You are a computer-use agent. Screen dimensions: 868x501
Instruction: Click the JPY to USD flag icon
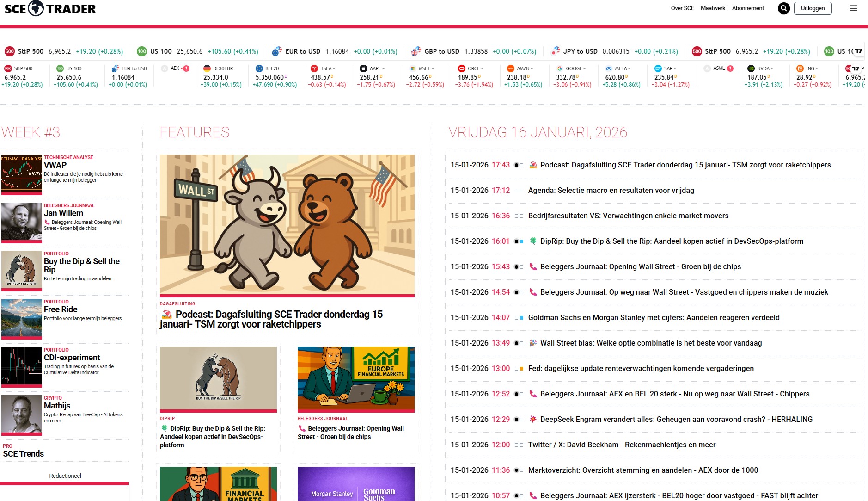pyautogui.click(x=556, y=51)
